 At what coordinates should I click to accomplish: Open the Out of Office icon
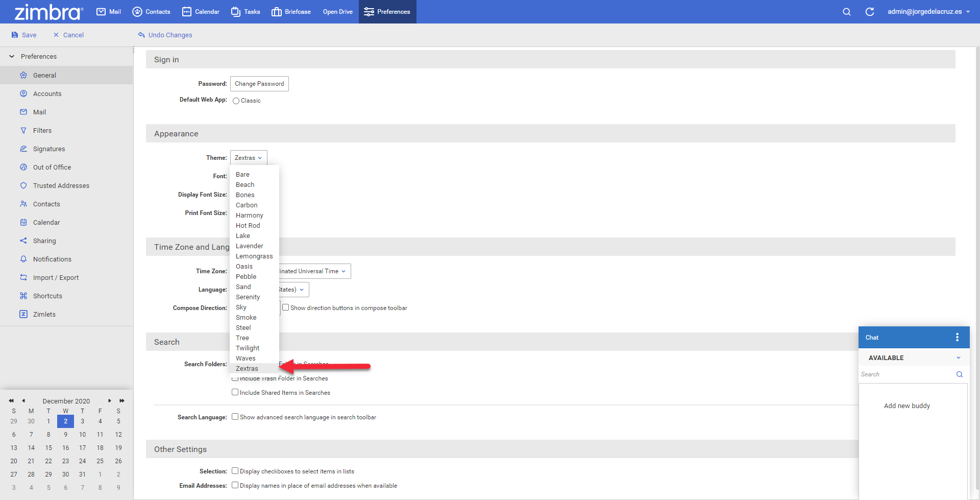pos(23,167)
